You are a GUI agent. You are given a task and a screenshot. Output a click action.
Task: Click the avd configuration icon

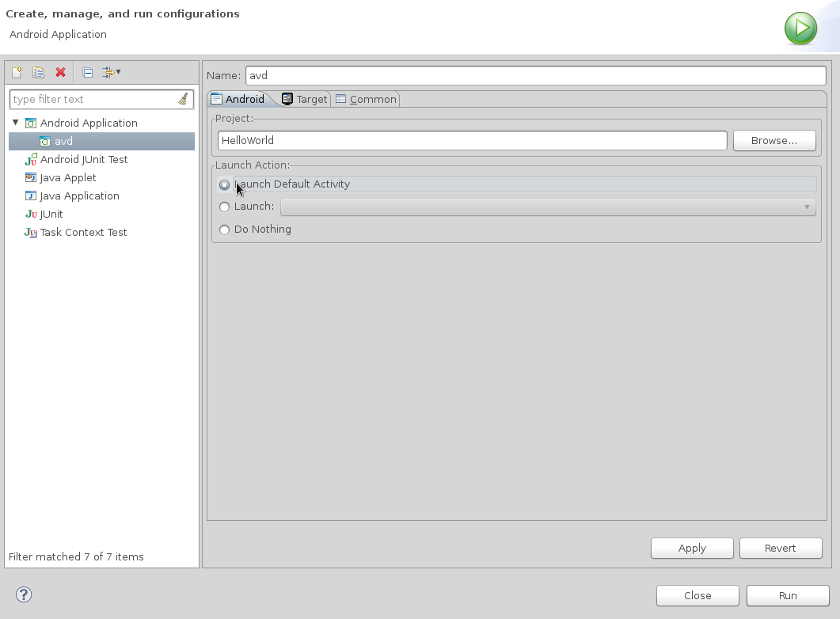45,142
